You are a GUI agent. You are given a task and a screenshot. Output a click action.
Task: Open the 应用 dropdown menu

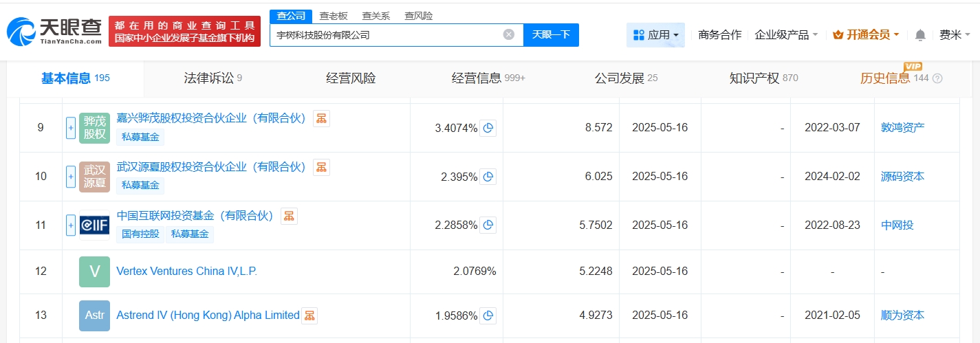(x=655, y=35)
